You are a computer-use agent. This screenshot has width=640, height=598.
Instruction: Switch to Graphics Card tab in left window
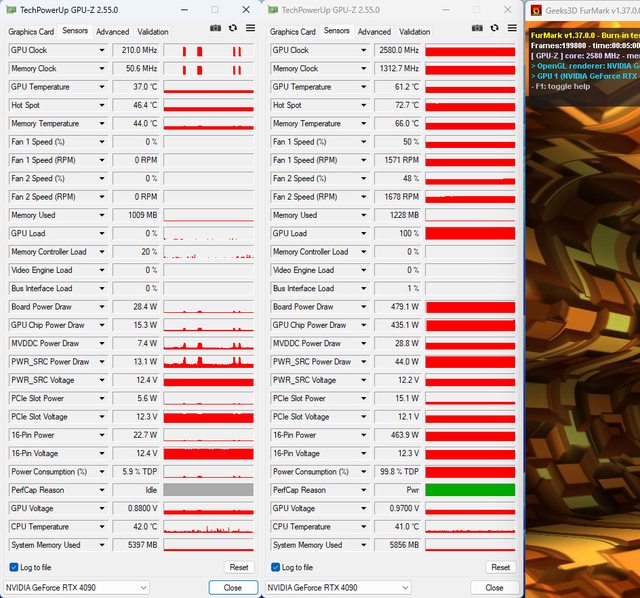31,31
